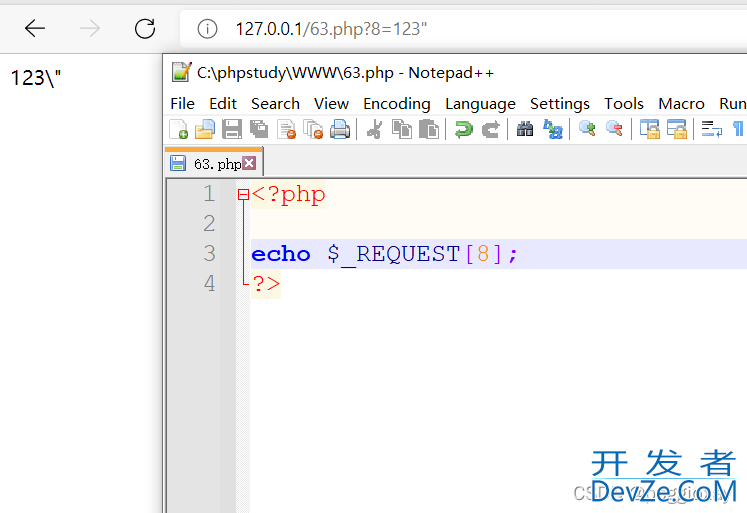Click the site info icon in the address bar
The image size is (747, 513).
[207, 29]
